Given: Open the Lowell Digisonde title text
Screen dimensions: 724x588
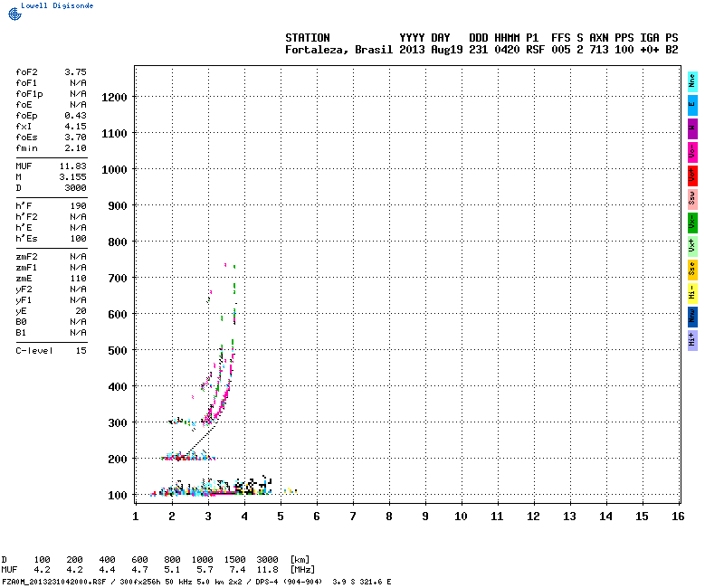Looking at the screenshot, I should [57, 5].
